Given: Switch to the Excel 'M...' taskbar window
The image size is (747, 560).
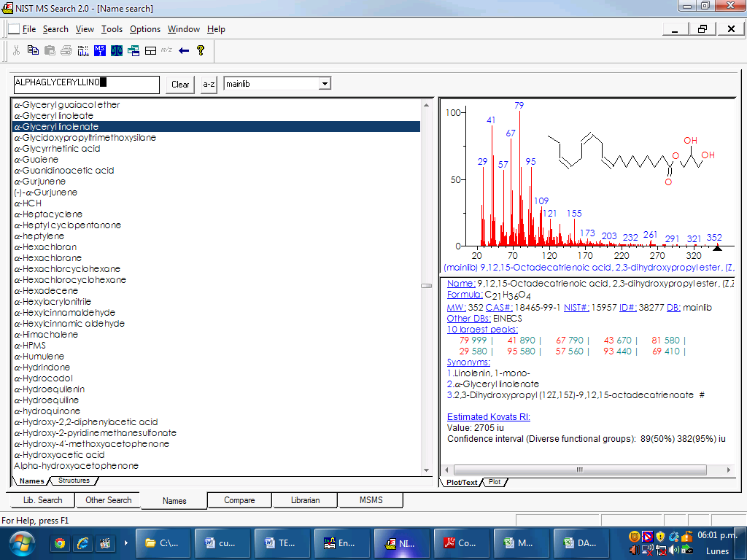Looking at the screenshot, I should (521, 542).
